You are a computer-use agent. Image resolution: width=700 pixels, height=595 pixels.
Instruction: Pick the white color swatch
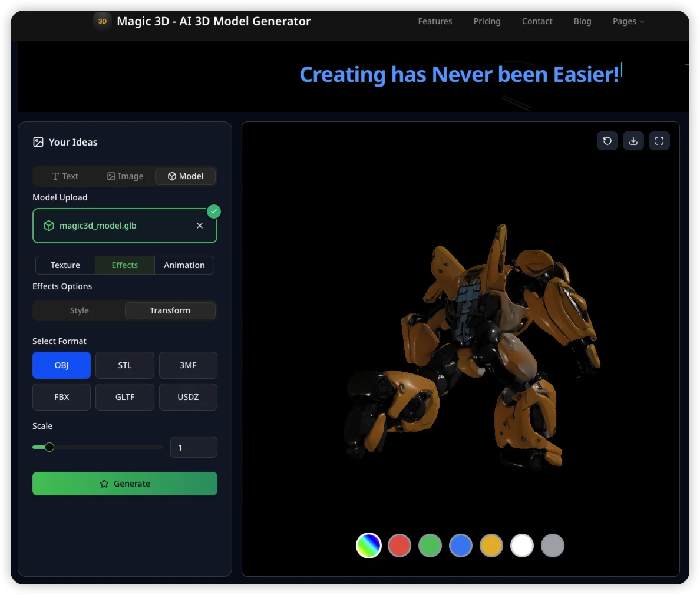[x=522, y=546]
